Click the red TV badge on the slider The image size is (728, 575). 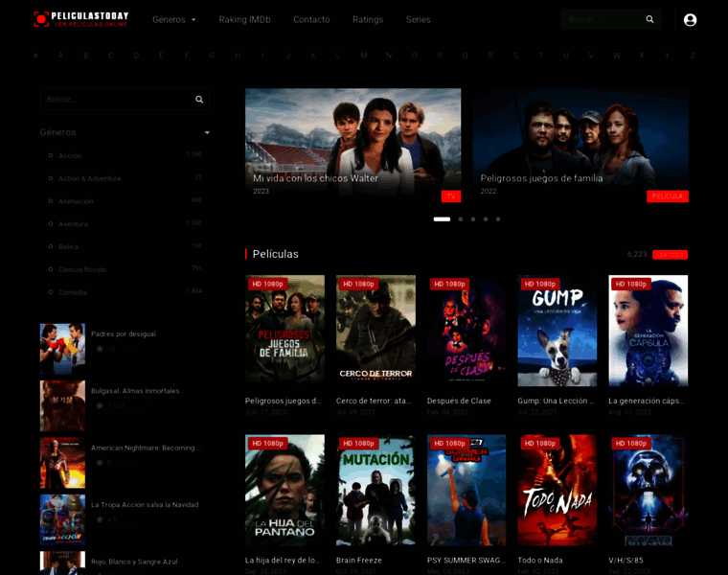451,196
